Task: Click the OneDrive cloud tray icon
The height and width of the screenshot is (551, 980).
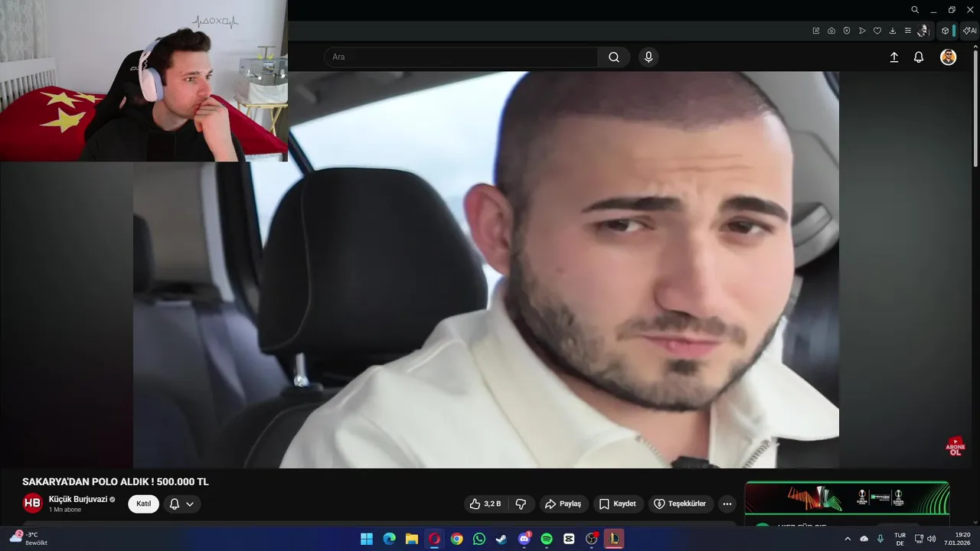Action: tap(864, 539)
